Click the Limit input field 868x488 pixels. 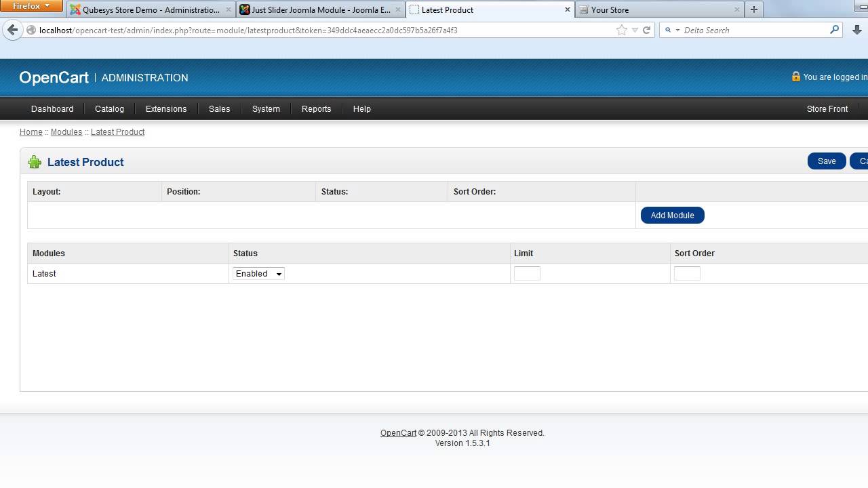point(527,274)
